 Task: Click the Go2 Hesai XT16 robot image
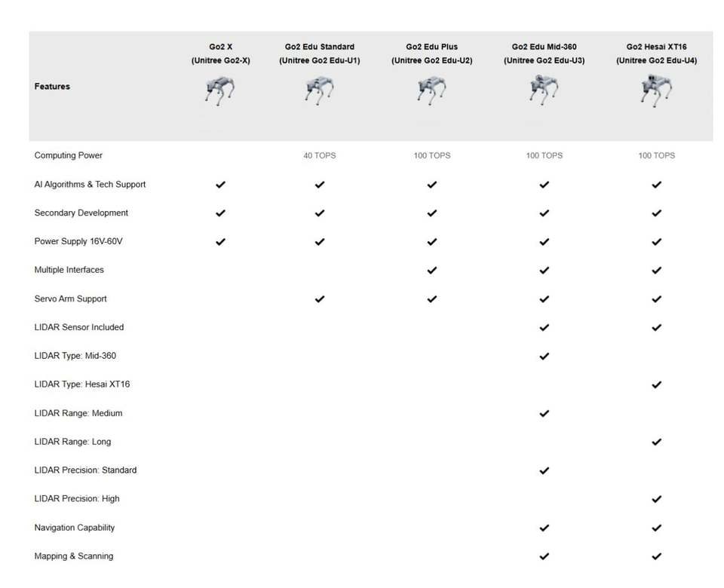[656, 90]
